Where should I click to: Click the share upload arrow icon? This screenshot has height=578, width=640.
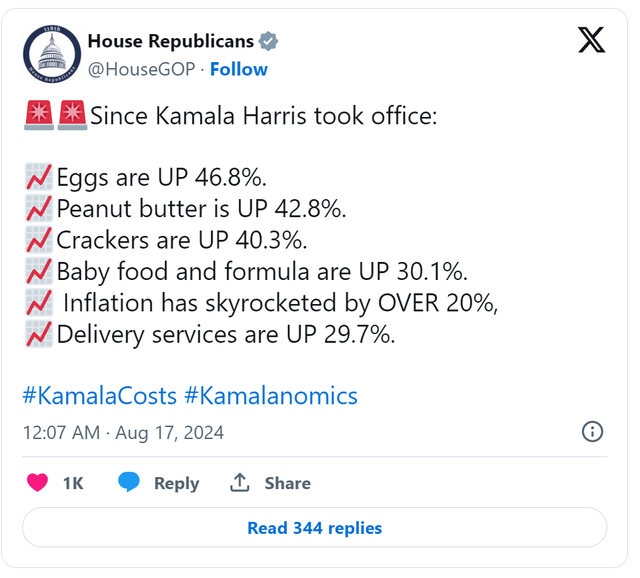click(240, 482)
